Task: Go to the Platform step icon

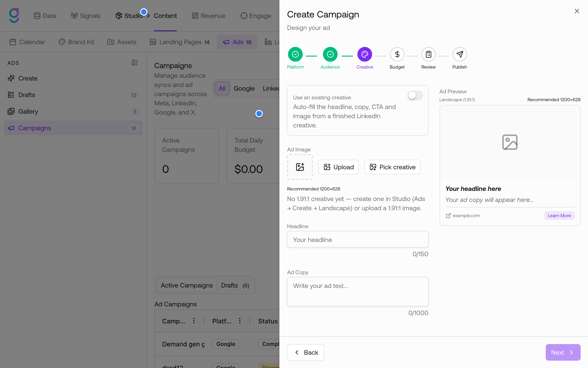Action: click(x=295, y=54)
